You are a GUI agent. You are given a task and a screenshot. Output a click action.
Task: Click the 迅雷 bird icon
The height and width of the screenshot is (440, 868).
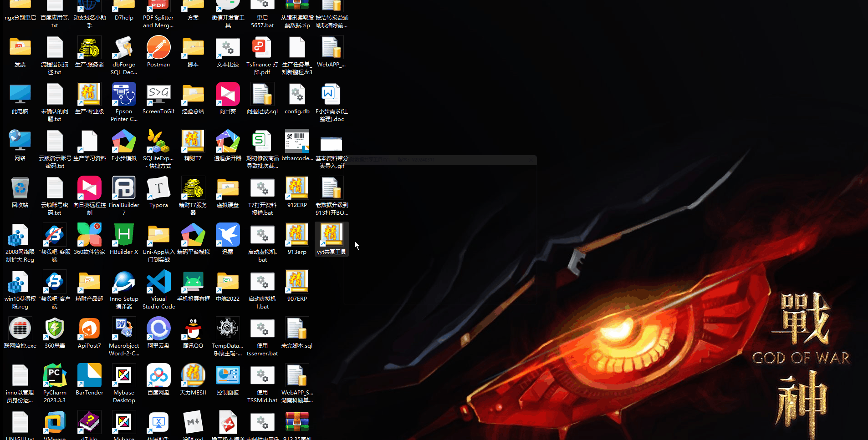228,235
